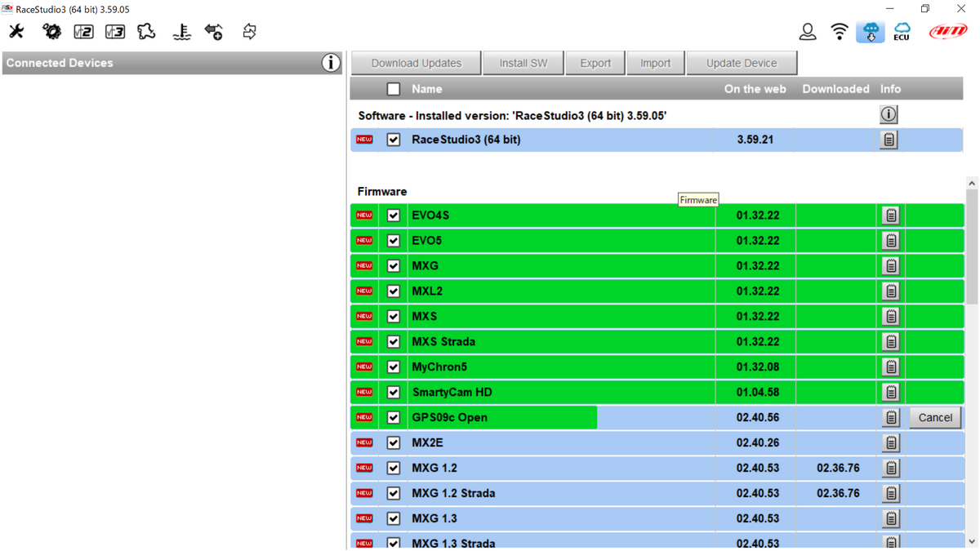This screenshot has width=980, height=551.
Task: Uncheck the MXG firmware checkbox
Action: (x=394, y=266)
